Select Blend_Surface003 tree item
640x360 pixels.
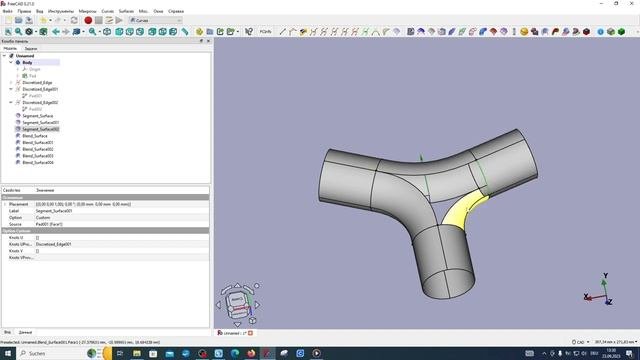coord(38,156)
